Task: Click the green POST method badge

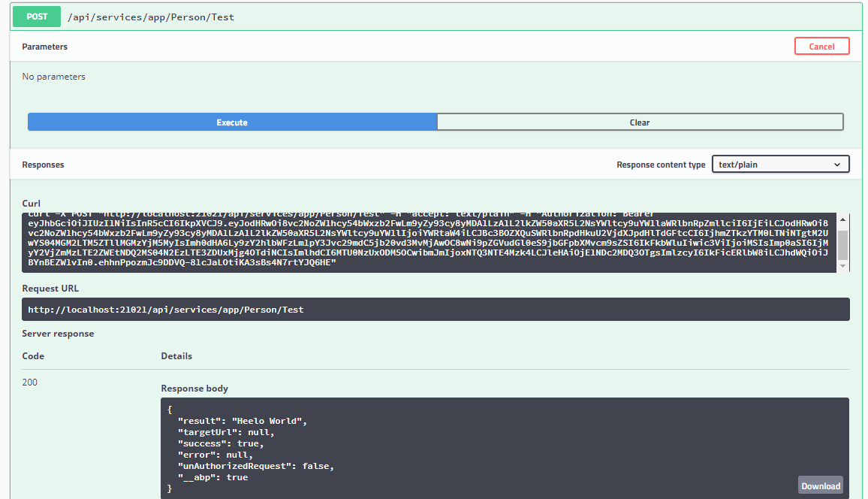Action: pos(37,17)
